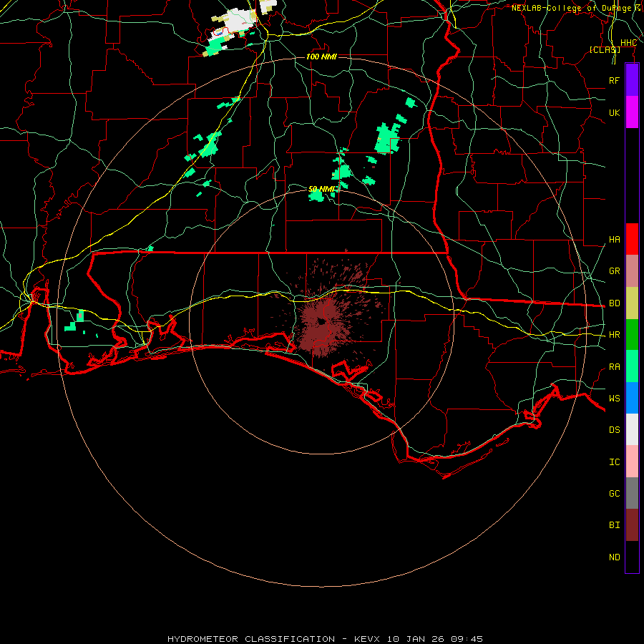Click the UK legend label

click(614, 112)
